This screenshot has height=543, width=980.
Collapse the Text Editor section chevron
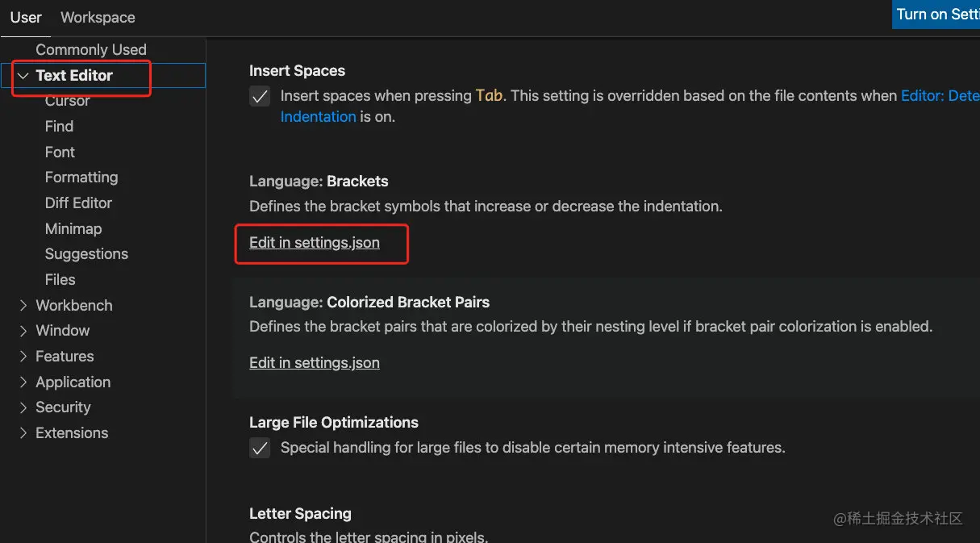pyautogui.click(x=23, y=76)
